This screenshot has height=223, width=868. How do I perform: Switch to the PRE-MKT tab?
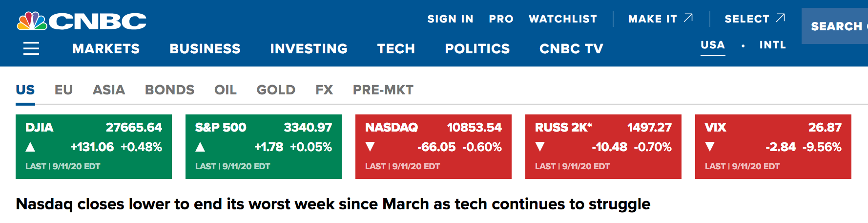click(383, 90)
